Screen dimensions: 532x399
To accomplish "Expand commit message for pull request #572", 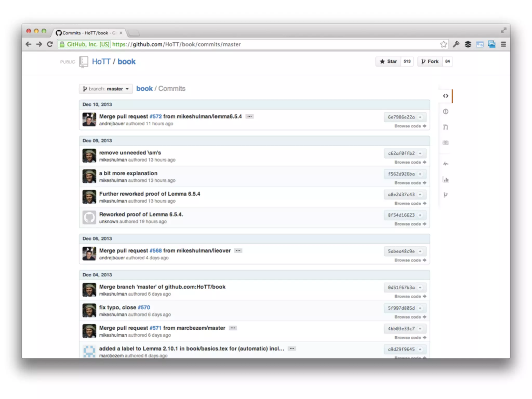I will point(249,116).
